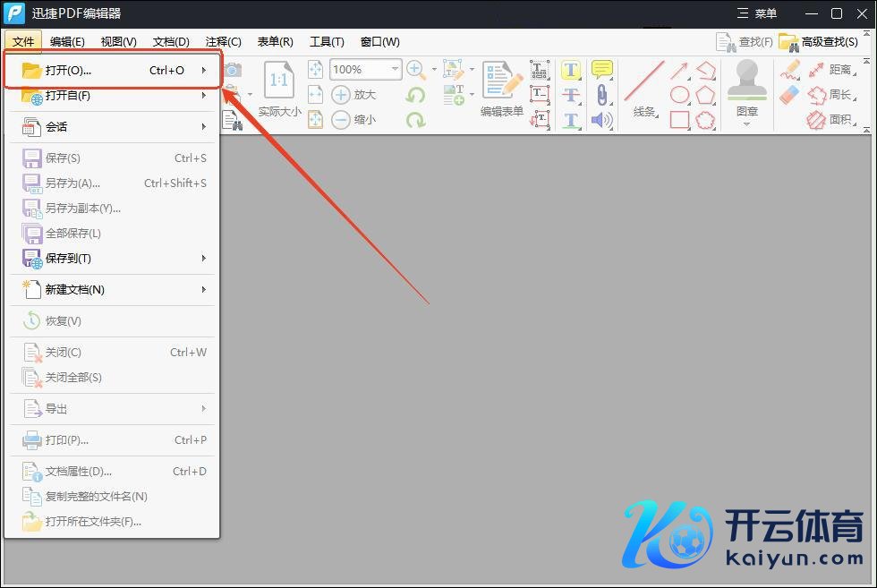
Task: Select the sticky note comment tool
Action: [602, 70]
